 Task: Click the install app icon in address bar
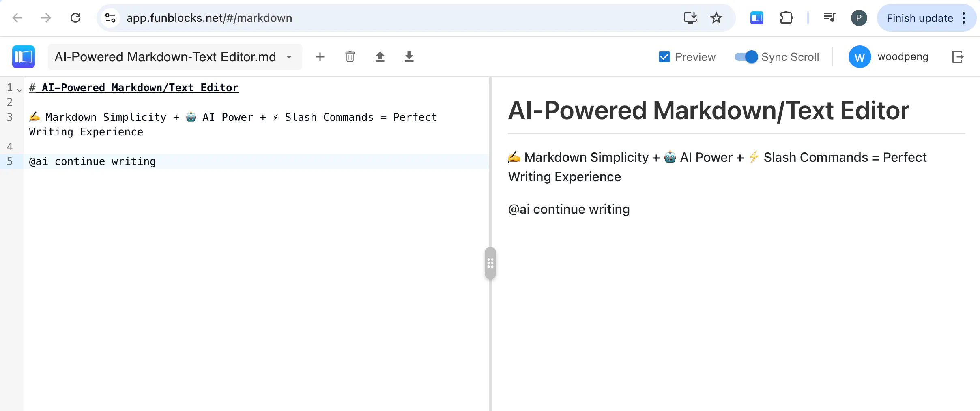point(690,18)
